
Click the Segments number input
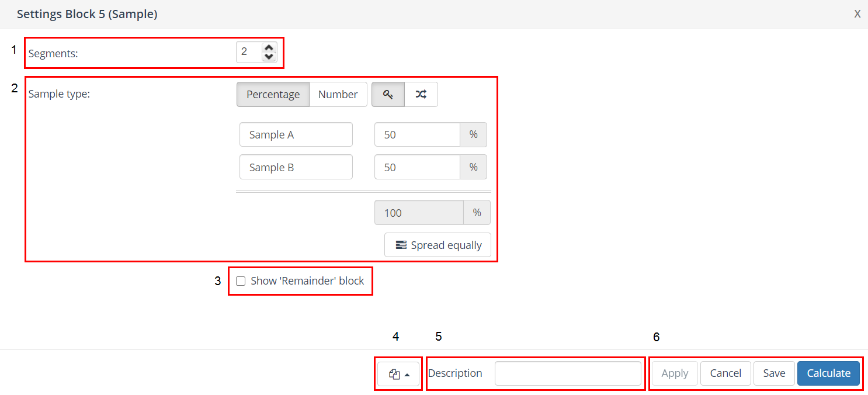pyautogui.click(x=249, y=52)
